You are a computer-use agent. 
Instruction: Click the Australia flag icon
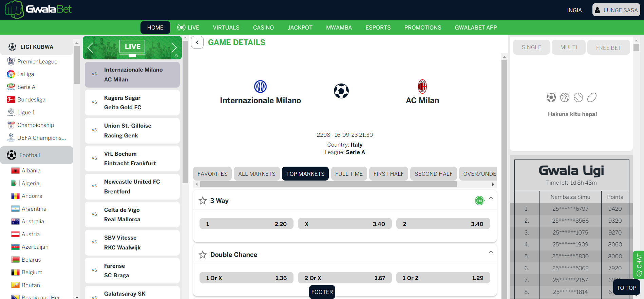[15, 221]
